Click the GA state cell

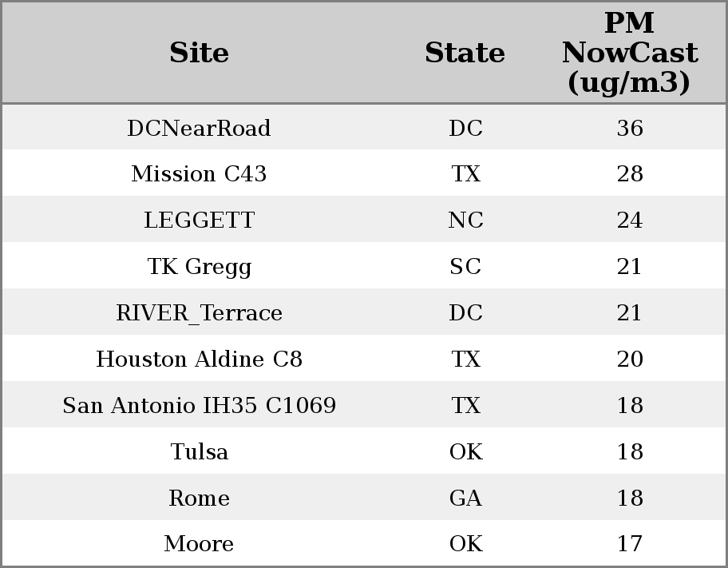(465, 498)
